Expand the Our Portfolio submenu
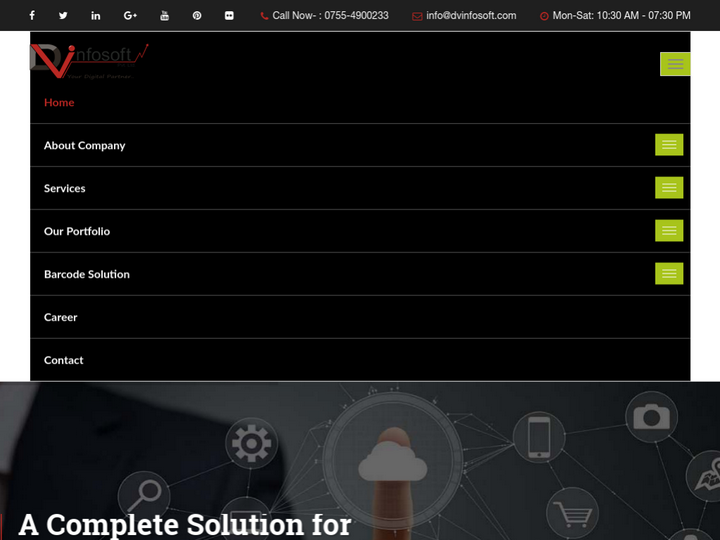 coord(669,231)
